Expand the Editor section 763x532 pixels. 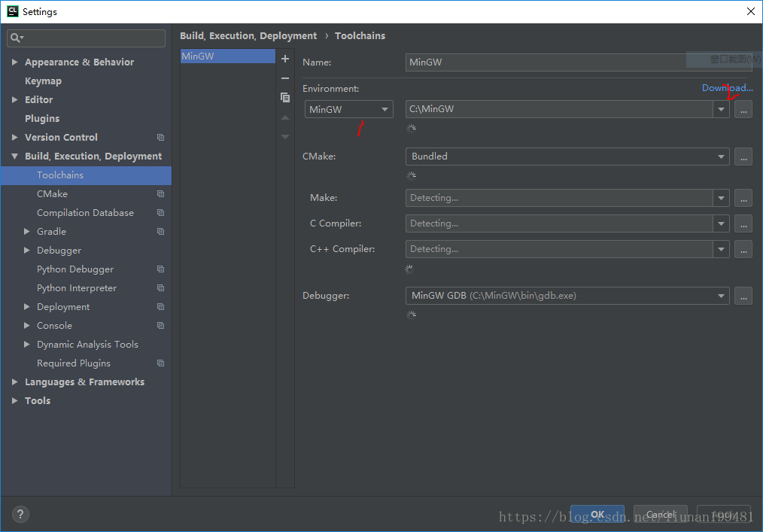[14, 100]
